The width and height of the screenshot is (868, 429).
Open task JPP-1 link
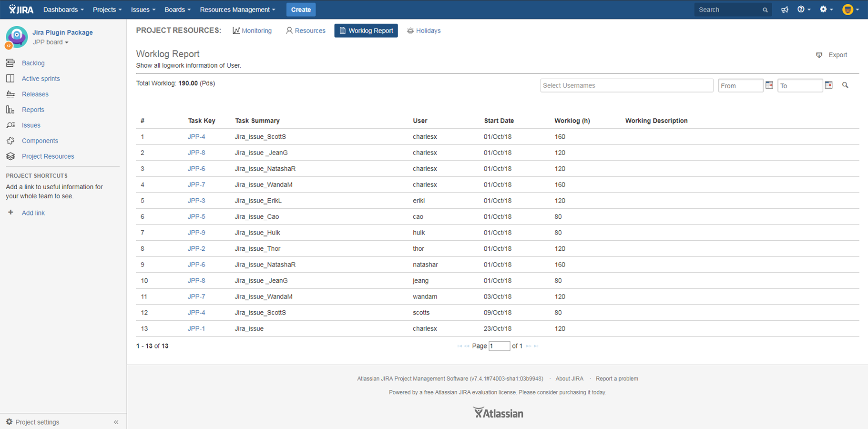point(196,328)
